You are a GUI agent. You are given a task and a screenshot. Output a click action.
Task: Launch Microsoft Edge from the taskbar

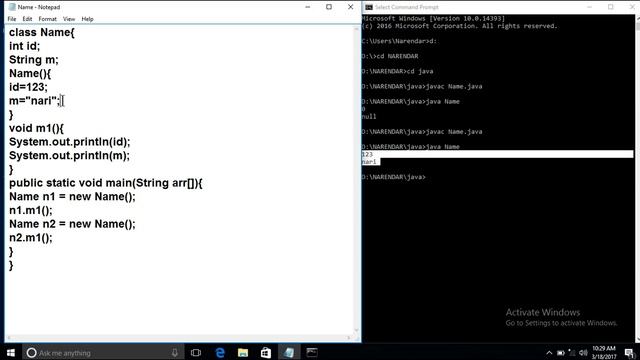pyautogui.click(x=220, y=353)
